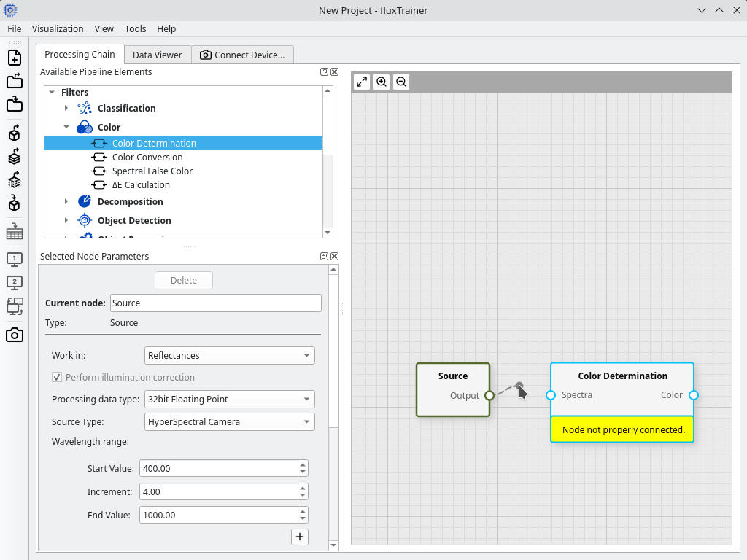Screen dimensions: 747x560
Task: Click the plus button below wavelength range
Action: [x=300, y=537]
